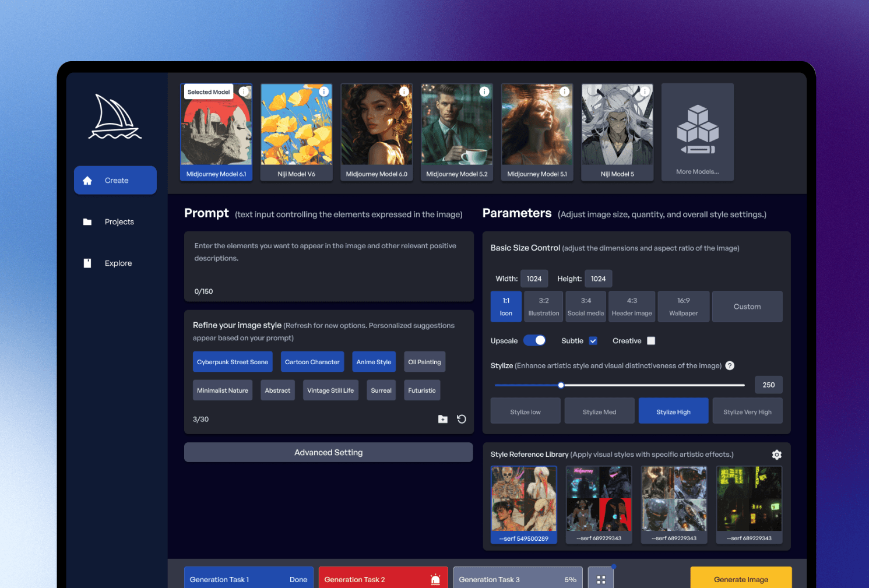Image resolution: width=869 pixels, height=588 pixels.
Task: Select the 3:2 Illustration aspect ratio
Action: (544, 307)
